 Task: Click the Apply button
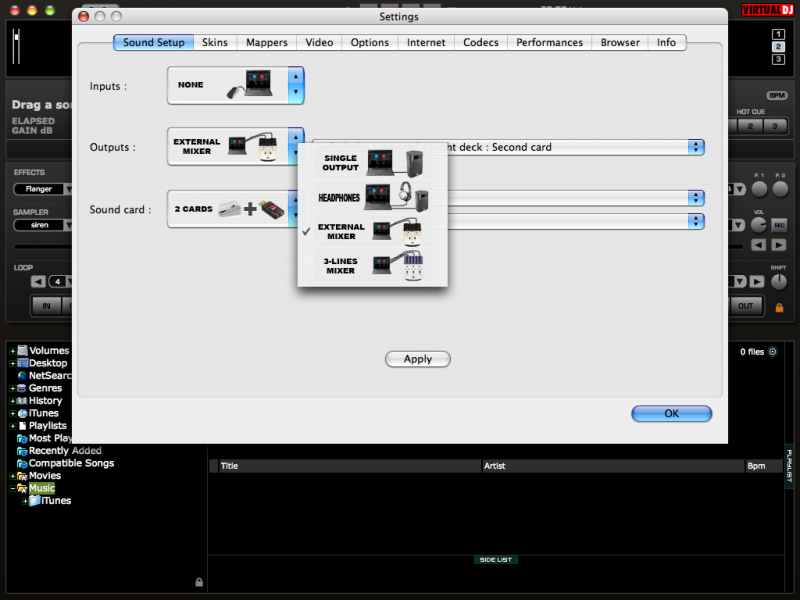[417, 359]
